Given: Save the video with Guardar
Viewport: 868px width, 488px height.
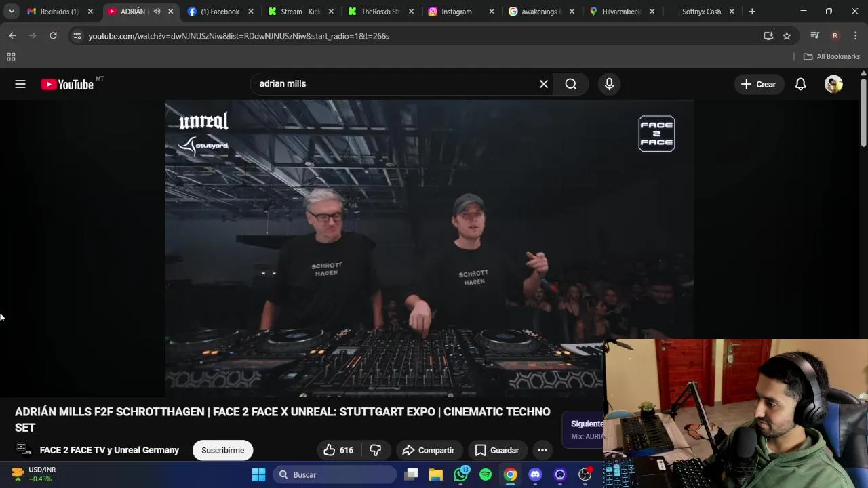Looking at the screenshot, I should tap(497, 450).
